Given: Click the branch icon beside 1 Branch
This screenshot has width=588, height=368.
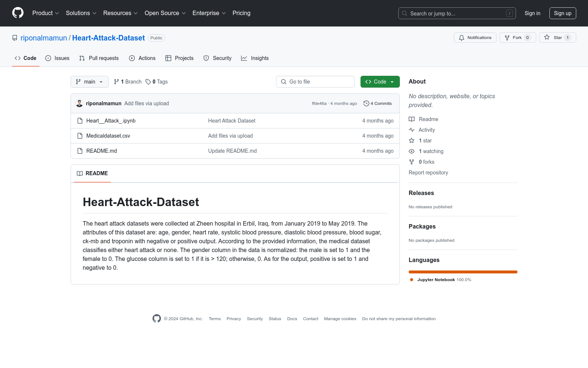Looking at the screenshot, I should pyautogui.click(x=116, y=82).
